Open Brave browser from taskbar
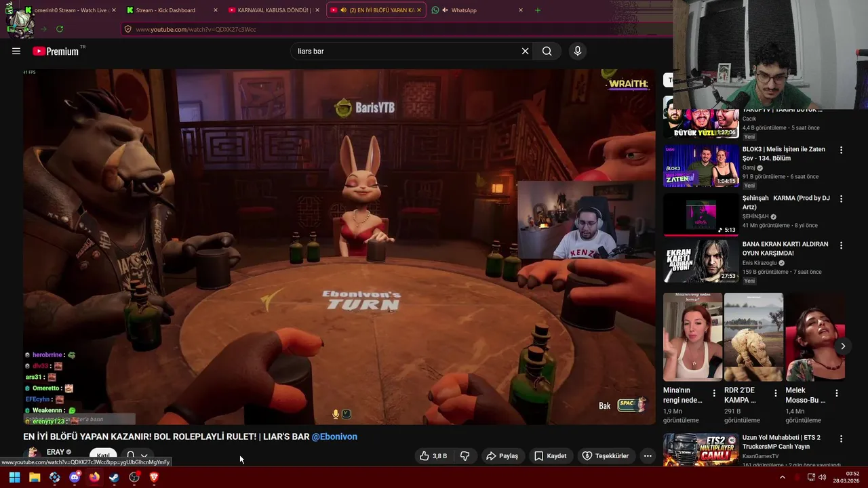The height and width of the screenshot is (488, 868). point(154,477)
